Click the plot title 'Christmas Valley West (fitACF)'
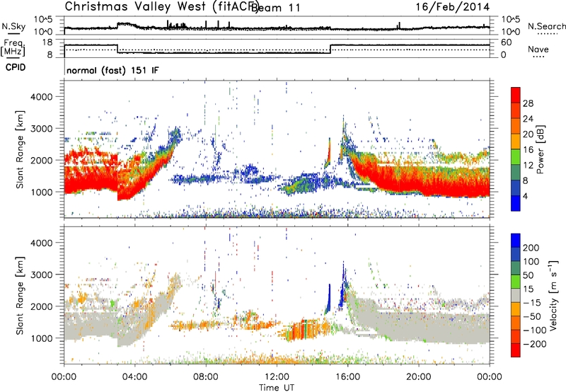The width and height of the screenshot is (566, 392). pos(161,6)
